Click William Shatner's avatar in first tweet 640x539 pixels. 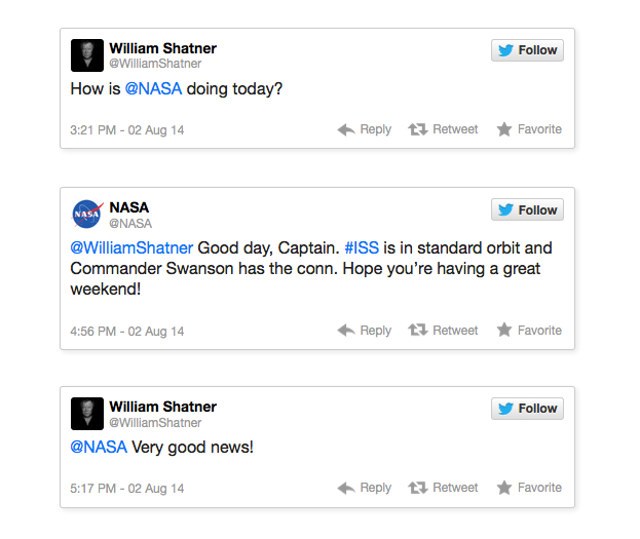coord(87,55)
